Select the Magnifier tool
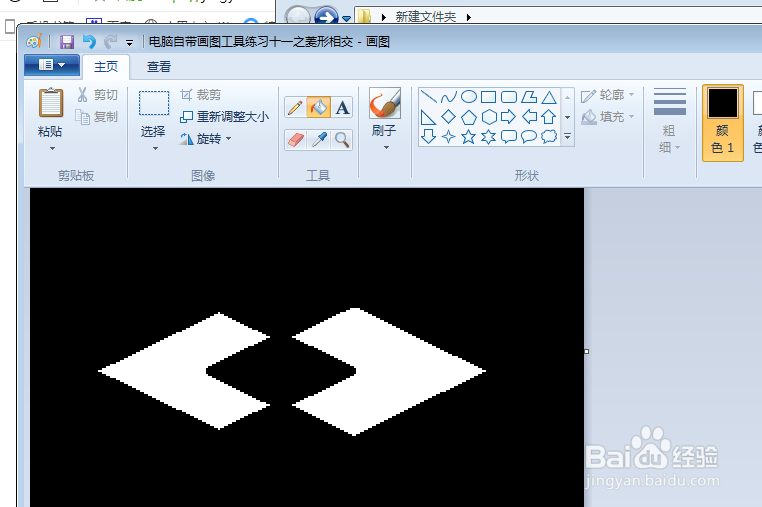Screen dimensions: 762x507 click(342, 140)
